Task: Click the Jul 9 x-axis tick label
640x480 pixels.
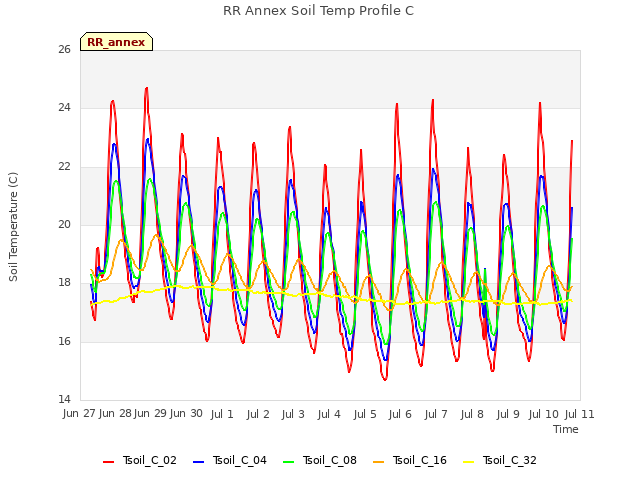Action: [x=508, y=414]
